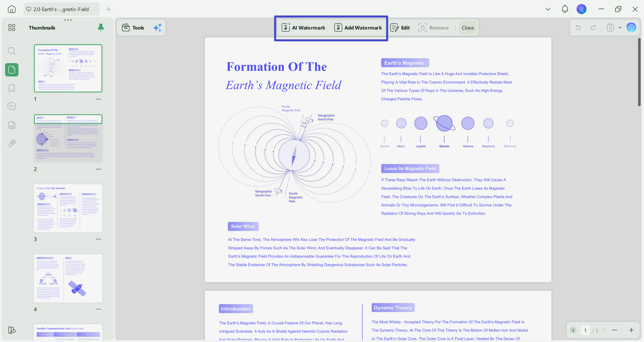
Task: Click the 'Jupiter' planet label
Action: 421,146
